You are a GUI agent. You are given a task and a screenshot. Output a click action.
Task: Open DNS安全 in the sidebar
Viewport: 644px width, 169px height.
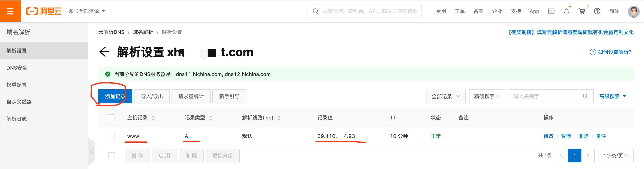click(x=17, y=68)
